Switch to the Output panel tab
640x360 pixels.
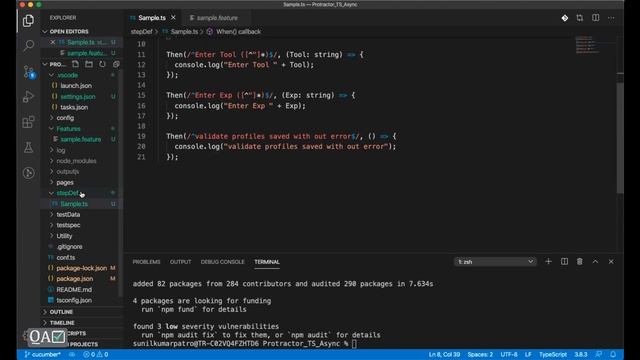(x=180, y=262)
